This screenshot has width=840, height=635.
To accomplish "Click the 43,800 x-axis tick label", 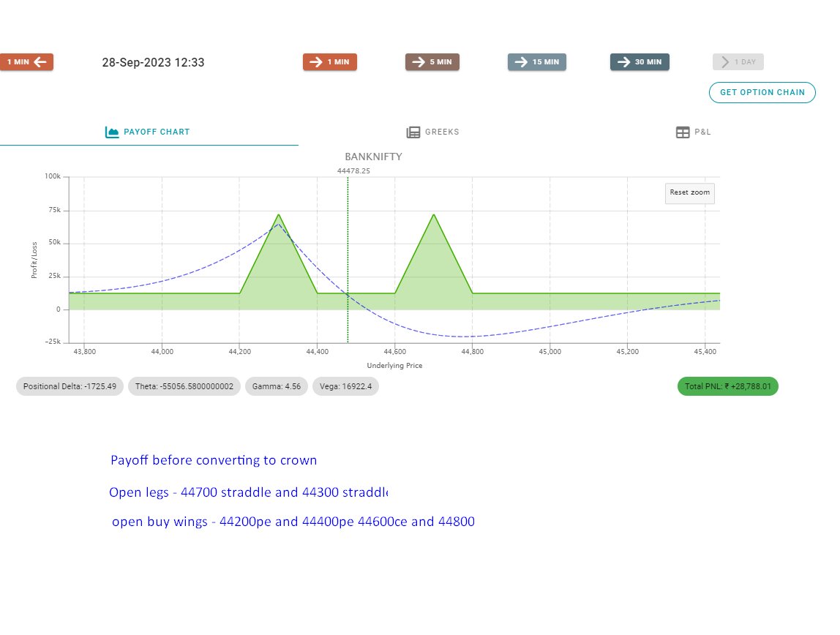I will pyautogui.click(x=85, y=352).
